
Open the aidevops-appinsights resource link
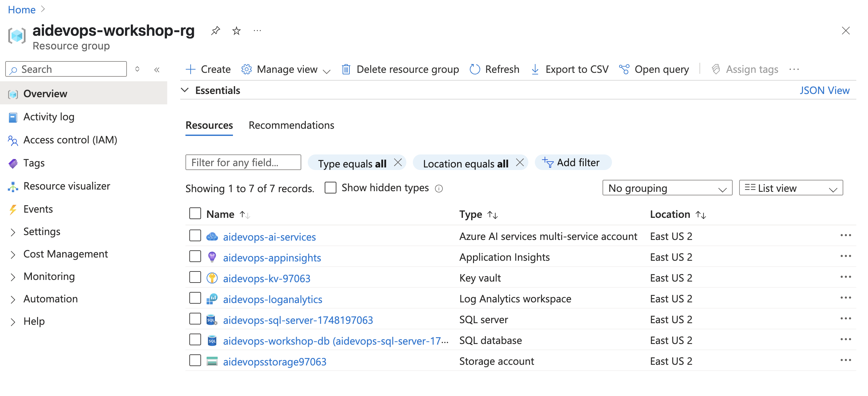click(272, 257)
